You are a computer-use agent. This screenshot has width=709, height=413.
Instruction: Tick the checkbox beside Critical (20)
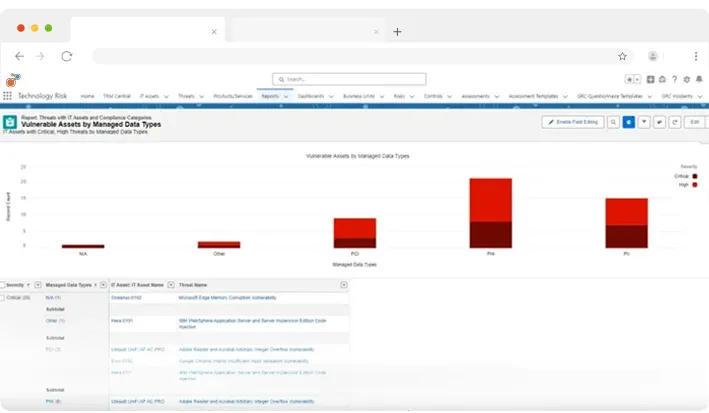point(2,298)
